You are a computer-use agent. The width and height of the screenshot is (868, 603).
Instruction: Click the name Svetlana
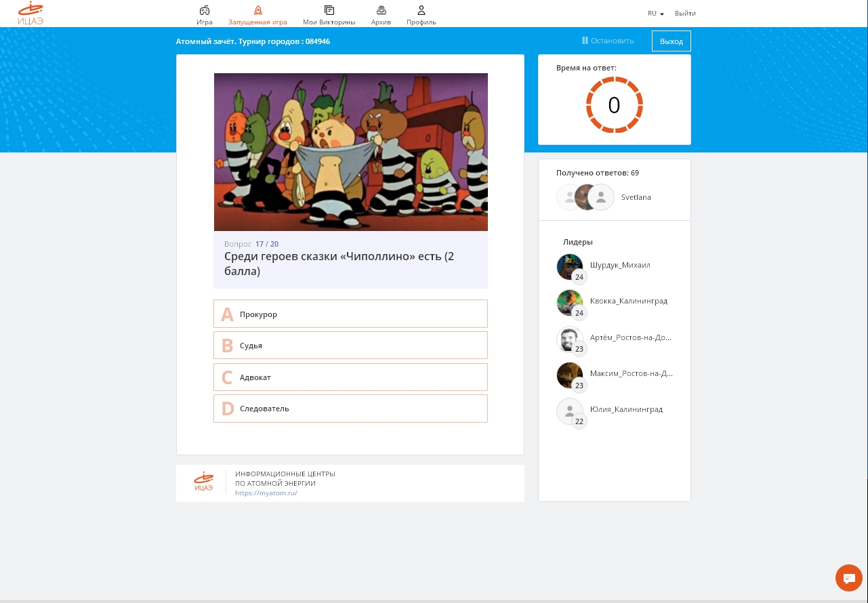point(636,197)
